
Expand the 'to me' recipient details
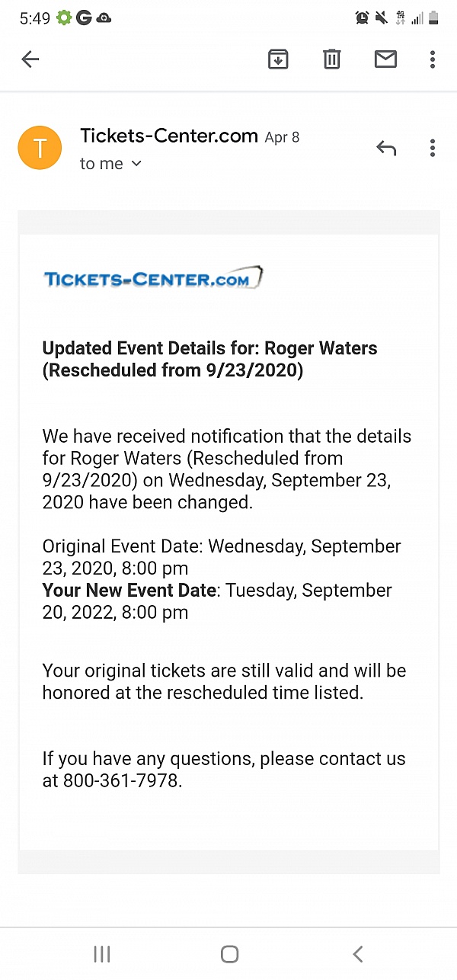[x=101, y=163]
